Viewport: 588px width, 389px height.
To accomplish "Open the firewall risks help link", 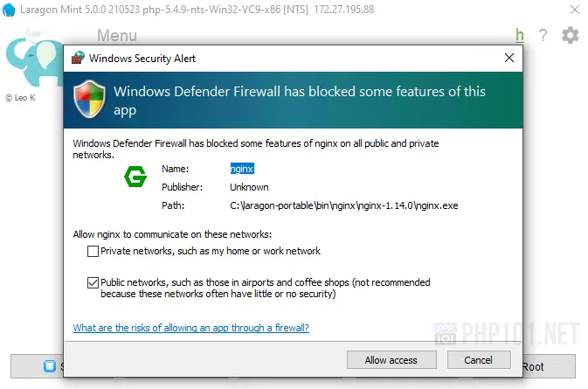I will (x=190, y=329).
